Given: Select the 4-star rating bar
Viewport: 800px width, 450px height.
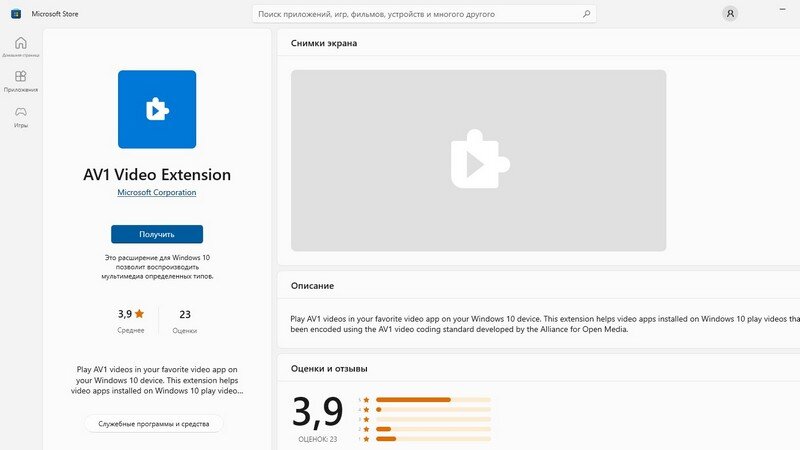Looking at the screenshot, I should coord(433,409).
